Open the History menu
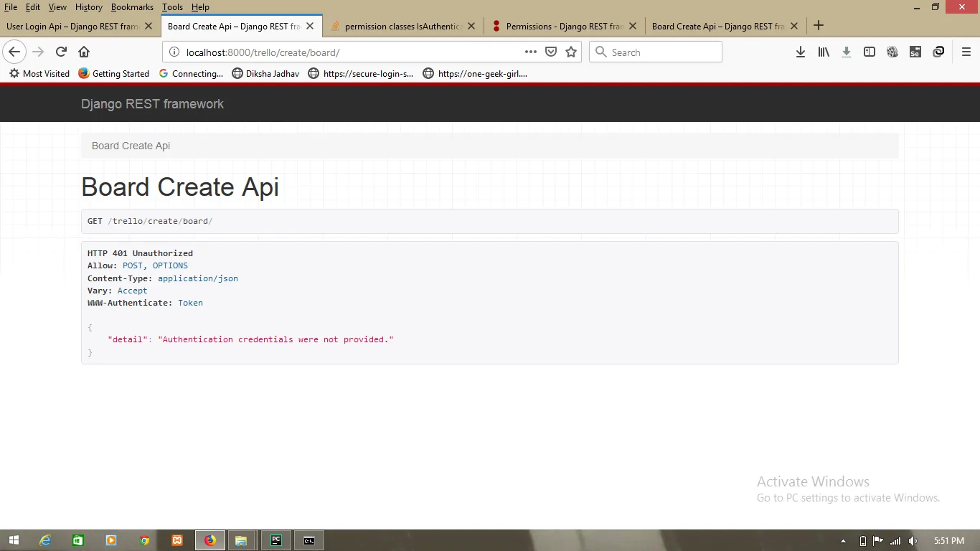980x551 pixels. click(x=89, y=7)
